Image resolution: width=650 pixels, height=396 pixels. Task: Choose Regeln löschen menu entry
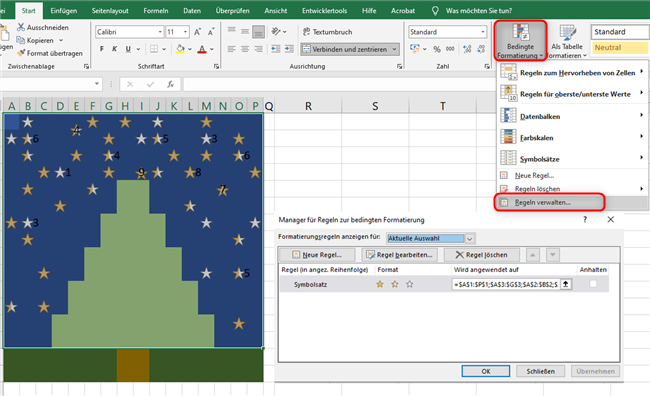click(572, 189)
